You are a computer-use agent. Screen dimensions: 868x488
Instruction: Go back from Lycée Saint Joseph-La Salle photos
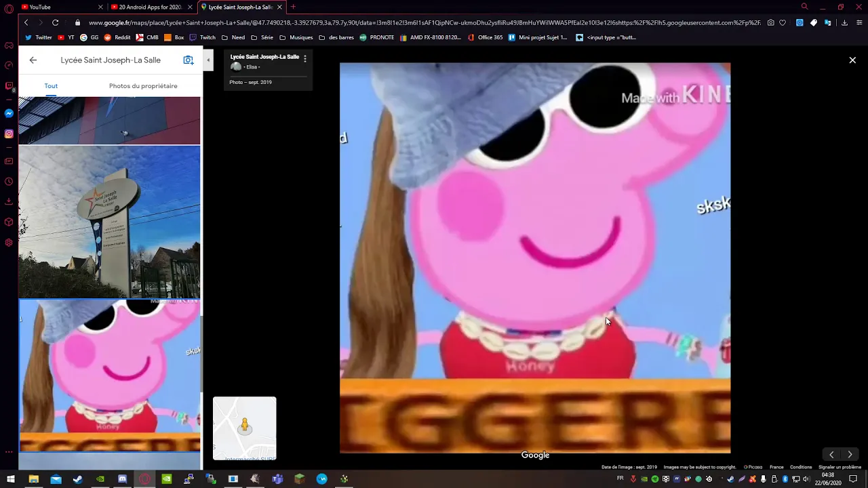pos(33,60)
